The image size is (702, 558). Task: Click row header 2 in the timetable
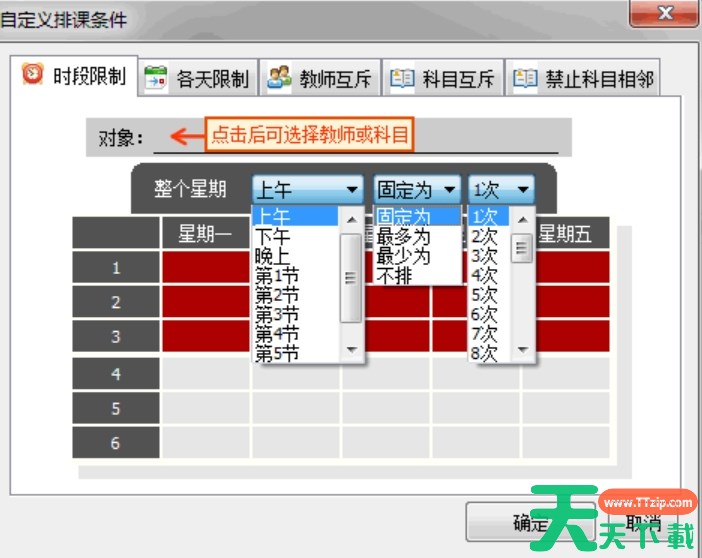coord(116,302)
